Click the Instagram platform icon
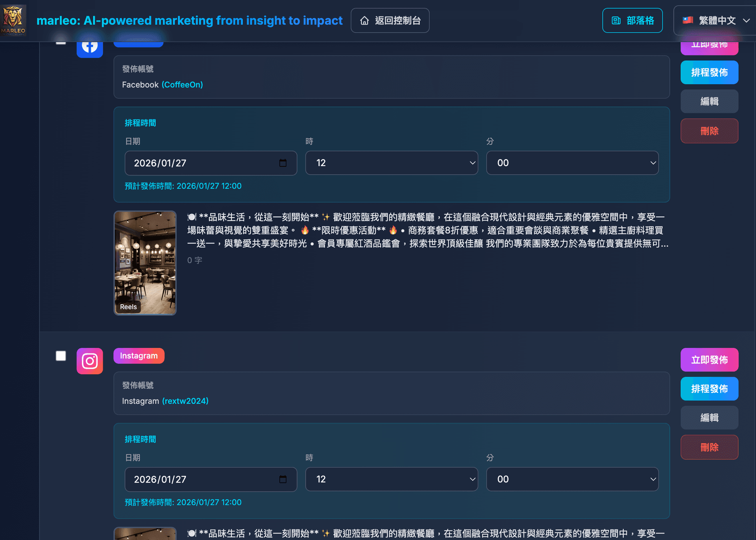The width and height of the screenshot is (756, 540). [90, 361]
